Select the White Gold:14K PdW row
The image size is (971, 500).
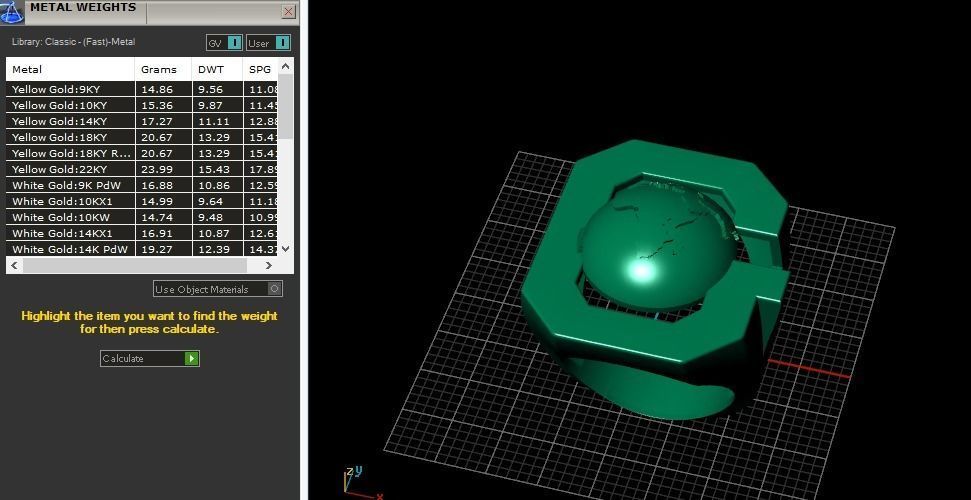142,249
